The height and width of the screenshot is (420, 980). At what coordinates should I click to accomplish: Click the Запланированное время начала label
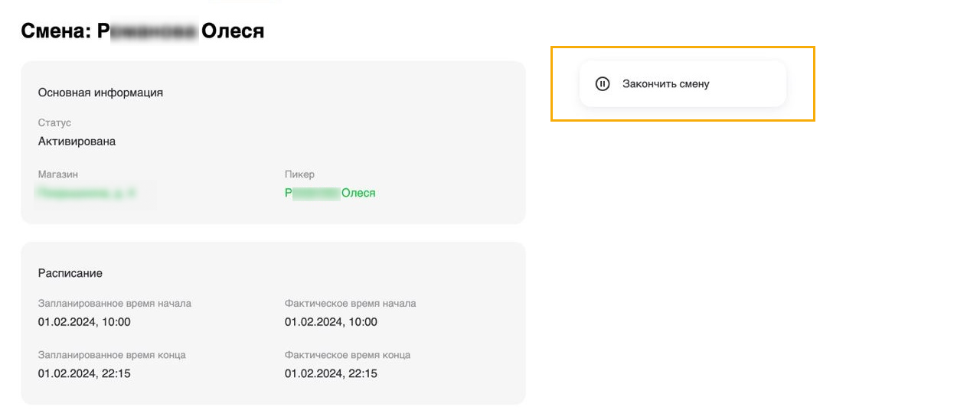click(115, 304)
